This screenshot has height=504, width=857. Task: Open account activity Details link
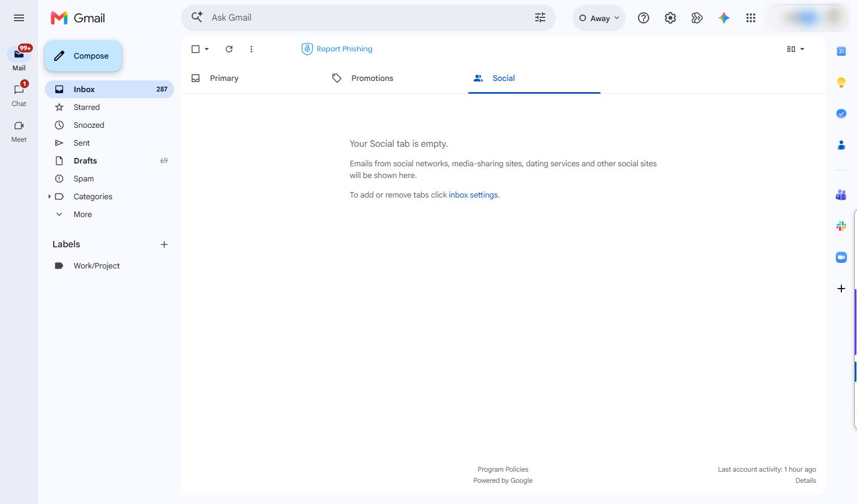coord(806,481)
